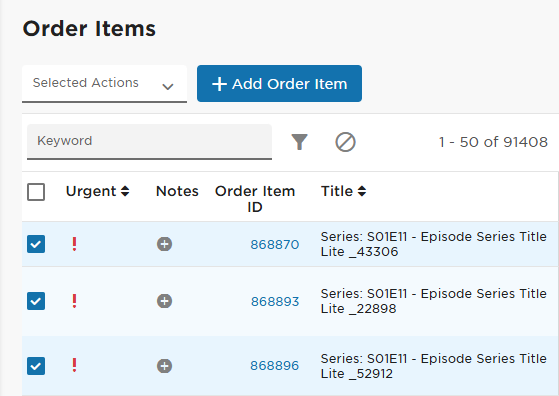Deselect the checkbox for order item 868896
Screen dimensions: 559x396
[36, 366]
